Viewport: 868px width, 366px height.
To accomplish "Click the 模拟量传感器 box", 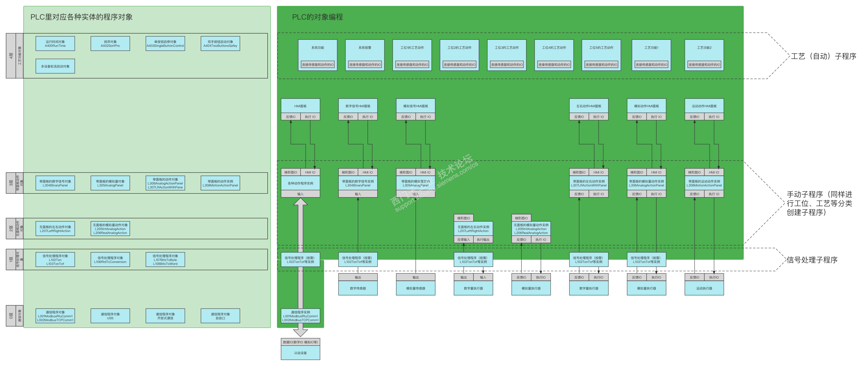I will 415,289.
